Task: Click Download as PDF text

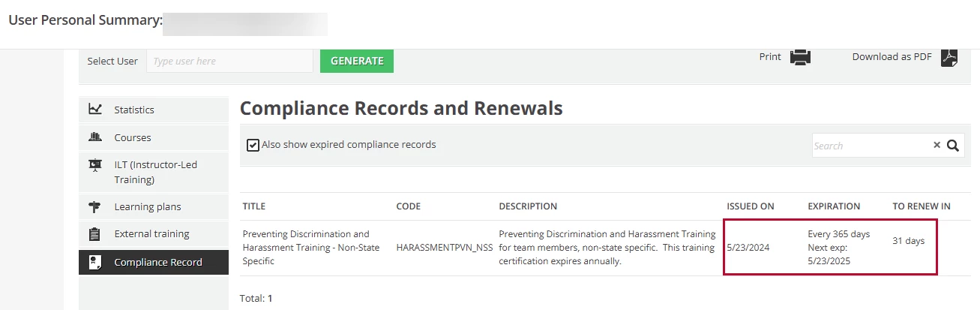Action: click(892, 57)
